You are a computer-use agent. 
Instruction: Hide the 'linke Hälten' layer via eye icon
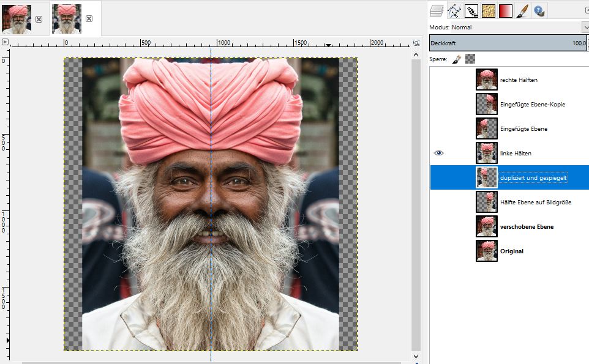[x=438, y=154]
